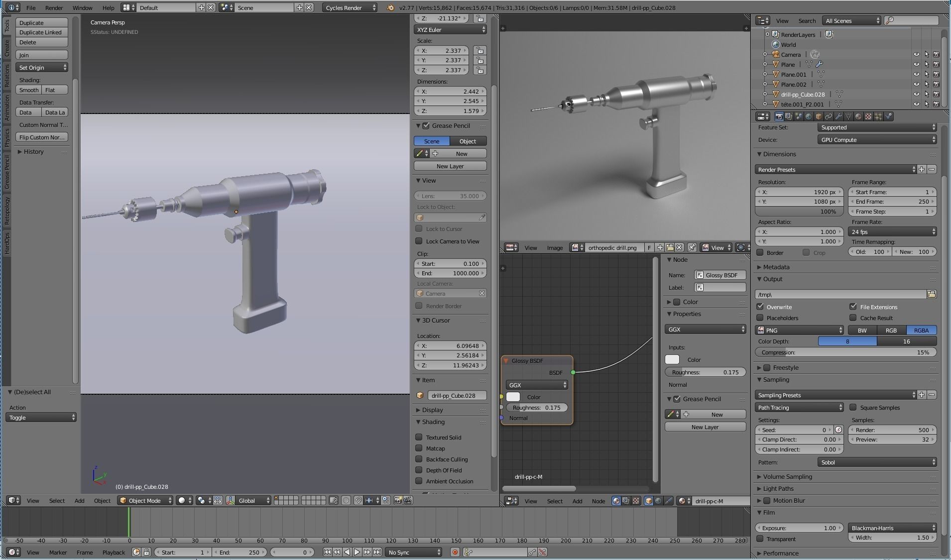Enable the Lock Camera to View checkbox

click(419, 241)
